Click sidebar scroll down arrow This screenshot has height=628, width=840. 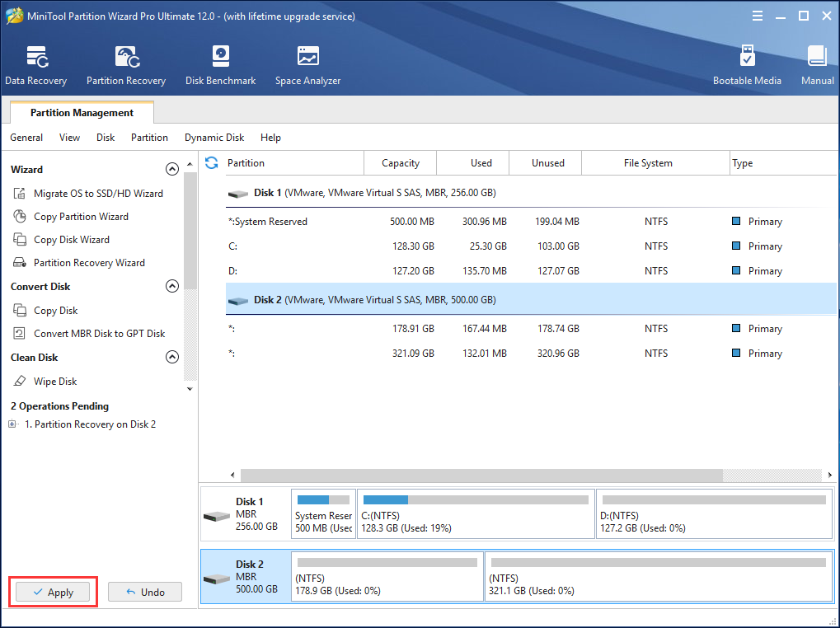(x=190, y=389)
